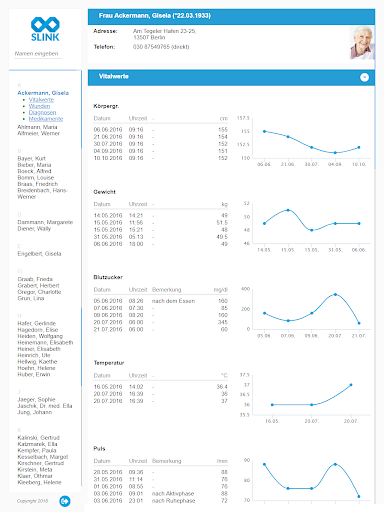Click Blutzucker row 'nach dem Essen'
The image size is (384, 512).
tap(161, 301)
